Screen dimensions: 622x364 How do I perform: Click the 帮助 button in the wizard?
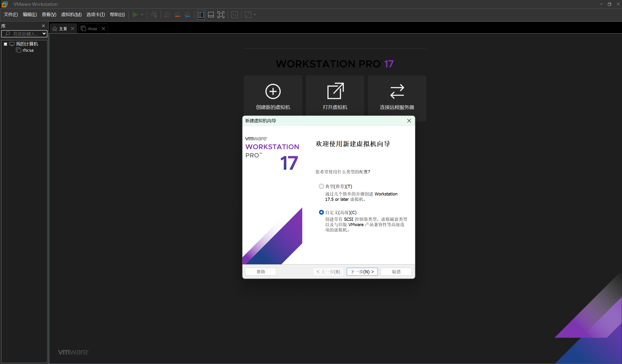pyautogui.click(x=261, y=272)
